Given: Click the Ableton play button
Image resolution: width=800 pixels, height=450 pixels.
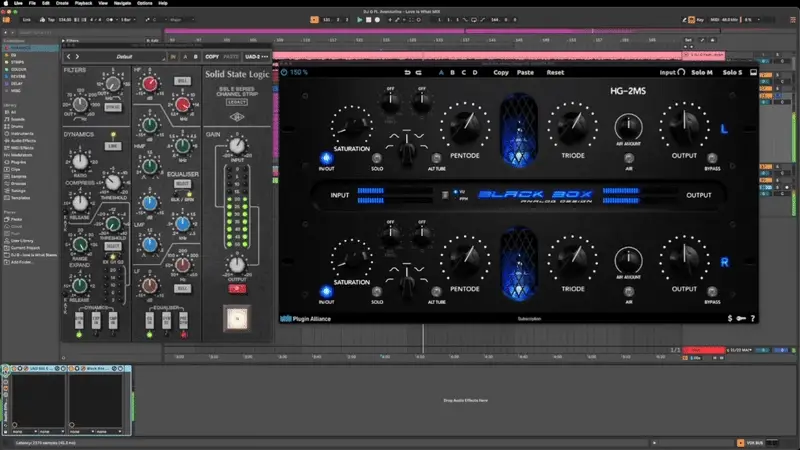Looking at the screenshot, I should pyautogui.click(x=360, y=20).
